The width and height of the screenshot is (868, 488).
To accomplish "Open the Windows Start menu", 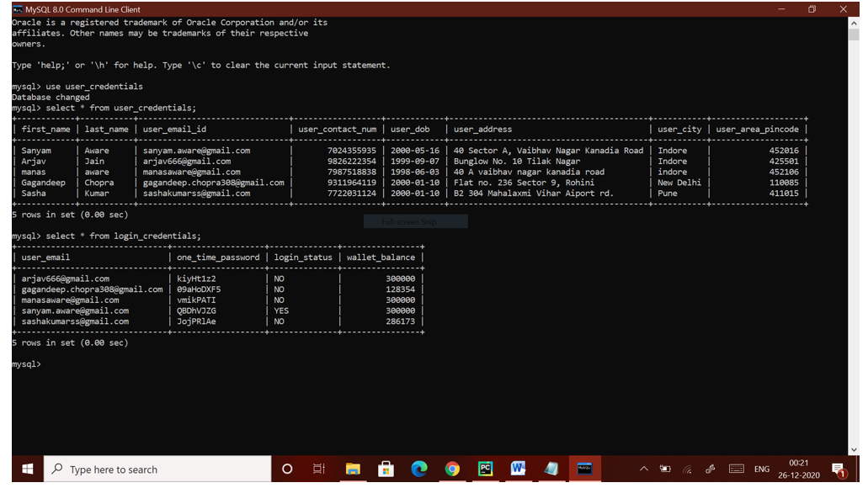I will click(x=27, y=469).
